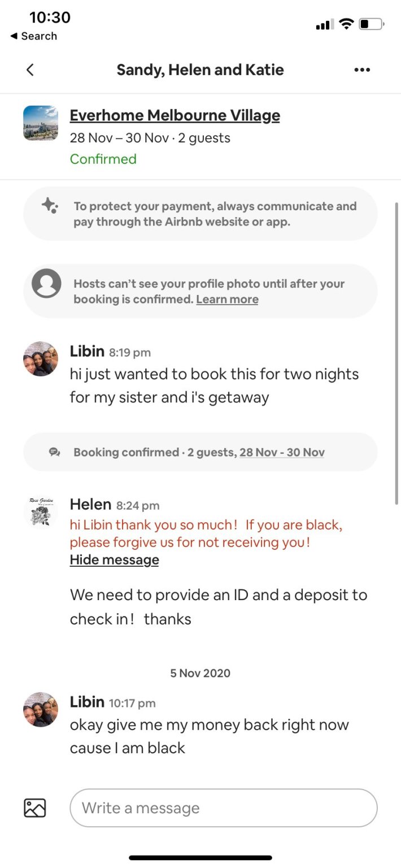Tap the Learn more link
The width and height of the screenshot is (401, 868).
click(x=227, y=300)
